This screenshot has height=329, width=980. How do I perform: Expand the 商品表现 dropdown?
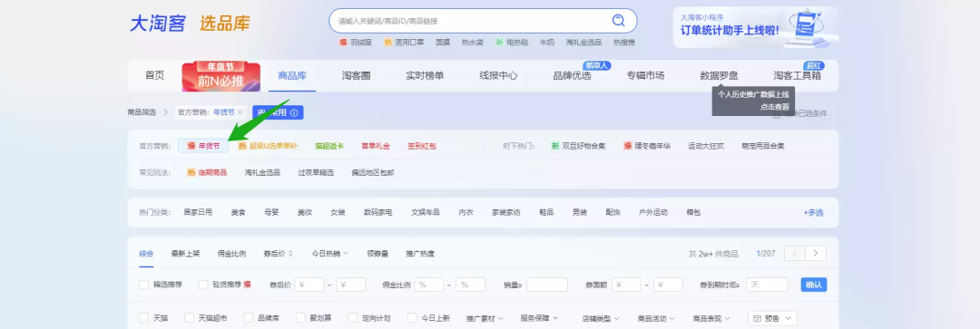pyautogui.click(x=711, y=318)
